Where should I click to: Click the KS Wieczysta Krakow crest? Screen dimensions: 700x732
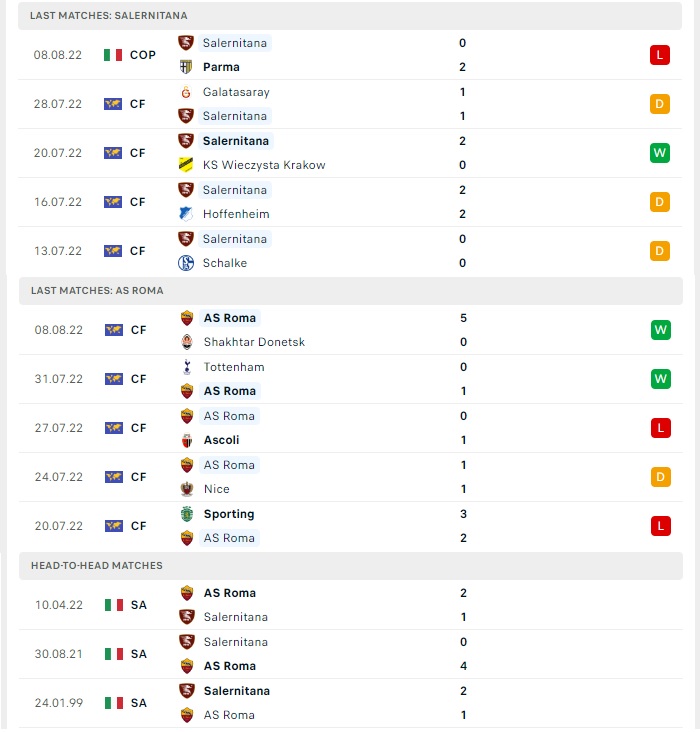[186, 165]
